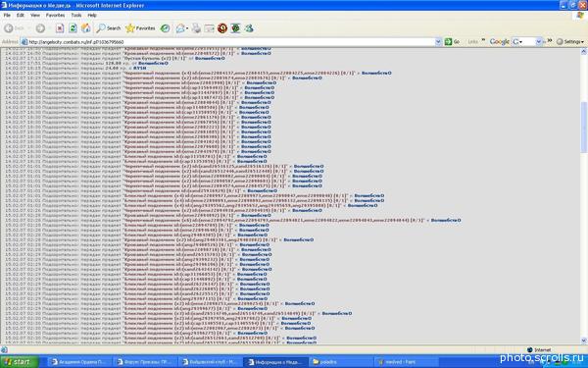Click the green Go arrow button
Image resolution: width=588 pixels, height=368 pixels.
pos(452,41)
